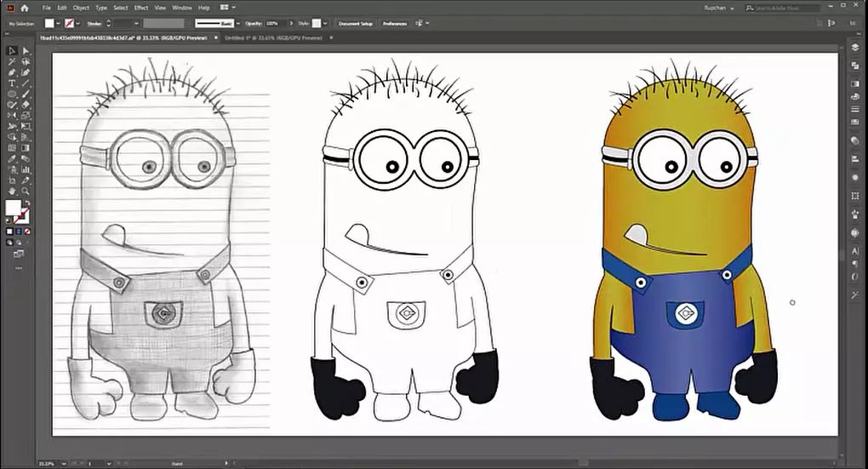This screenshot has width=868, height=469.
Task: Switch to Draw Normal mode
Action: click(x=9, y=242)
